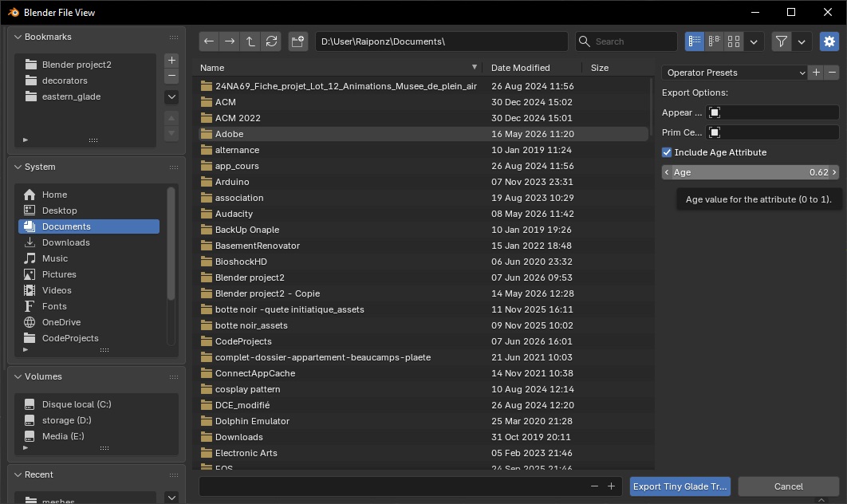Collapse the Recent panel
This screenshot has width=847, height=504.
click(18, 474)
